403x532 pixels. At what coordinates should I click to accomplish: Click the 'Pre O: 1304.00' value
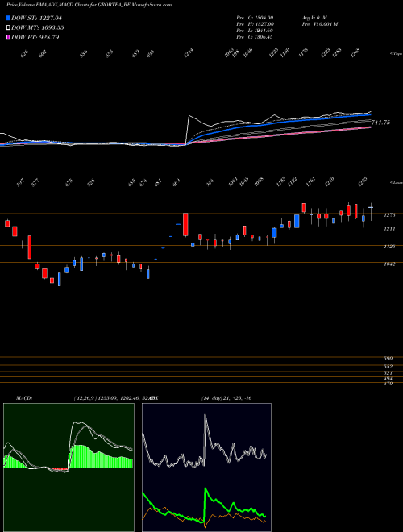click(x=255, y=17)
